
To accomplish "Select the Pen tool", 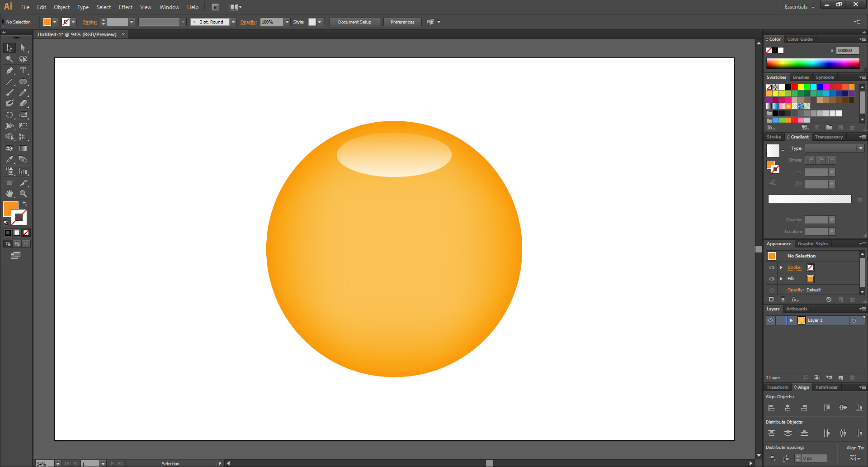I will pyautogui.click(x=9, y=71).
